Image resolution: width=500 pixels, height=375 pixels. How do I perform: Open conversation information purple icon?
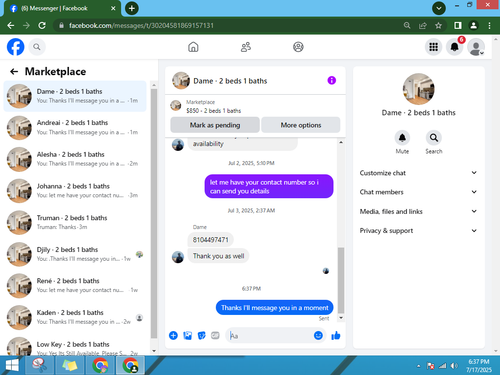[x=331, y=80]
